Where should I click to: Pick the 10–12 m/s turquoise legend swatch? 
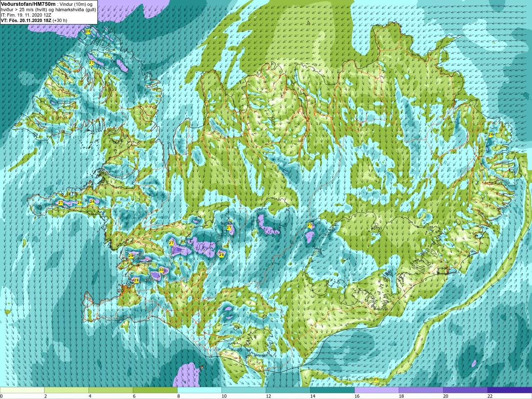[244, 390]
